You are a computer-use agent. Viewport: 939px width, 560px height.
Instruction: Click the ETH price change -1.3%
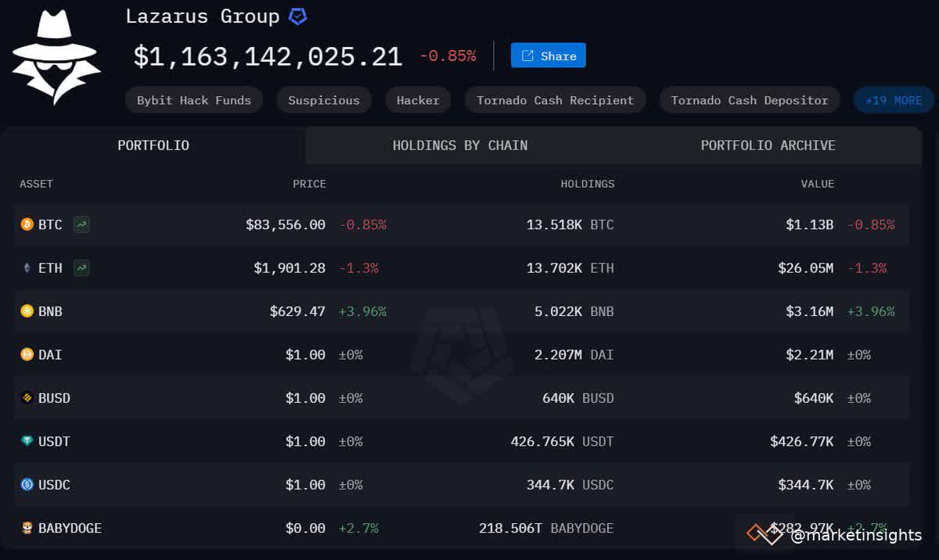[x=359, y=268]
